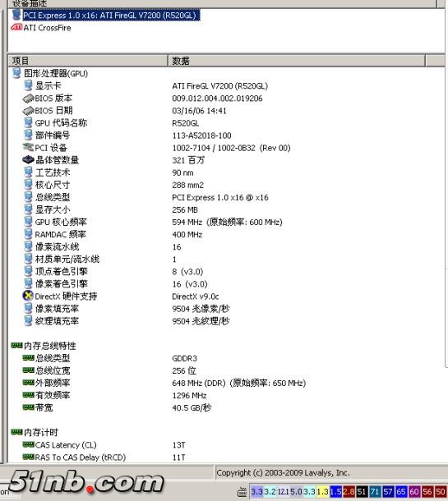Click the 71 temperature tray indicator

coord(375,491)
